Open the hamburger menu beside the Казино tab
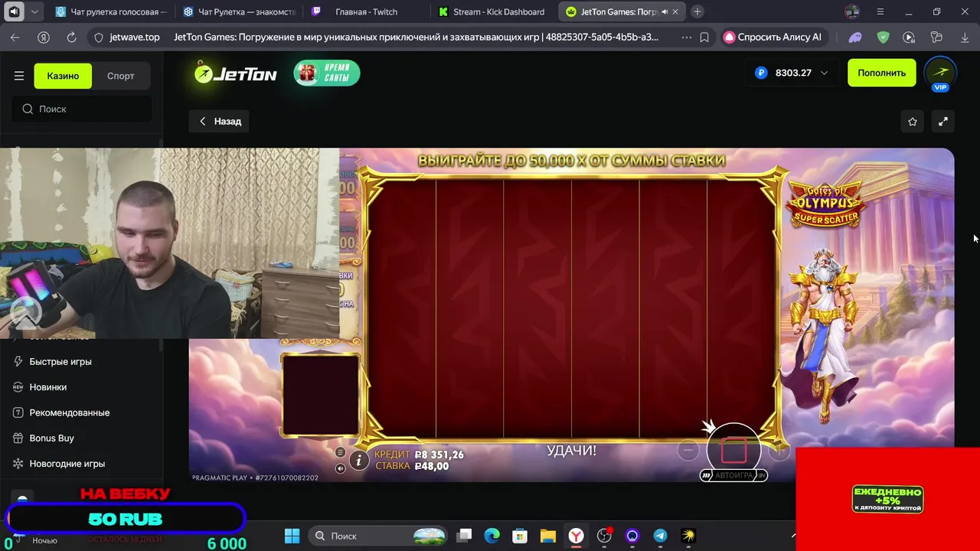The width and height of the screenshot is (980, 551). coord(19,76)
